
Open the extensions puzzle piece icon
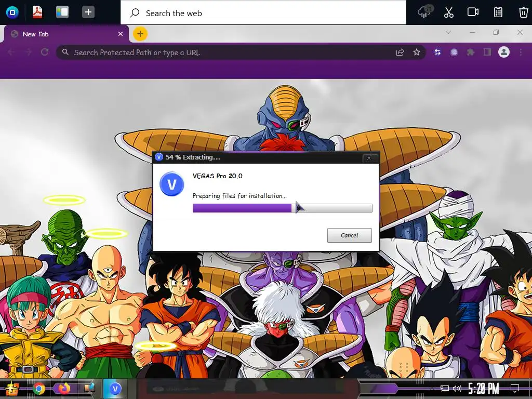pos(471,52)
